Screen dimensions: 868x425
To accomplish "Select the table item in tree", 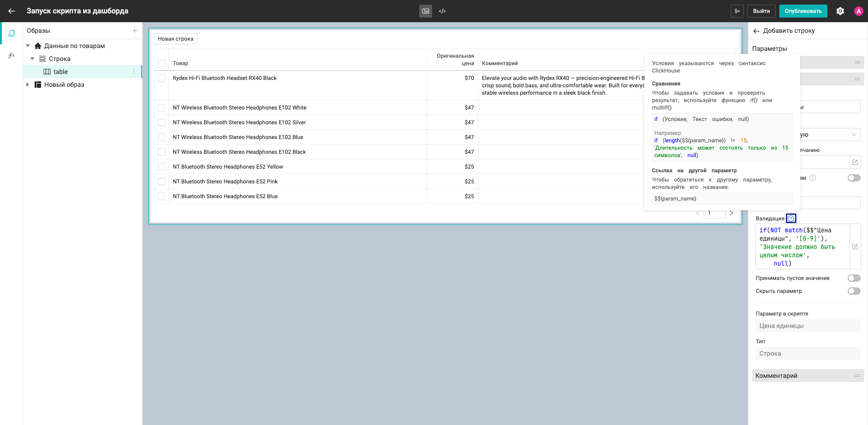I will pos(60,72).
